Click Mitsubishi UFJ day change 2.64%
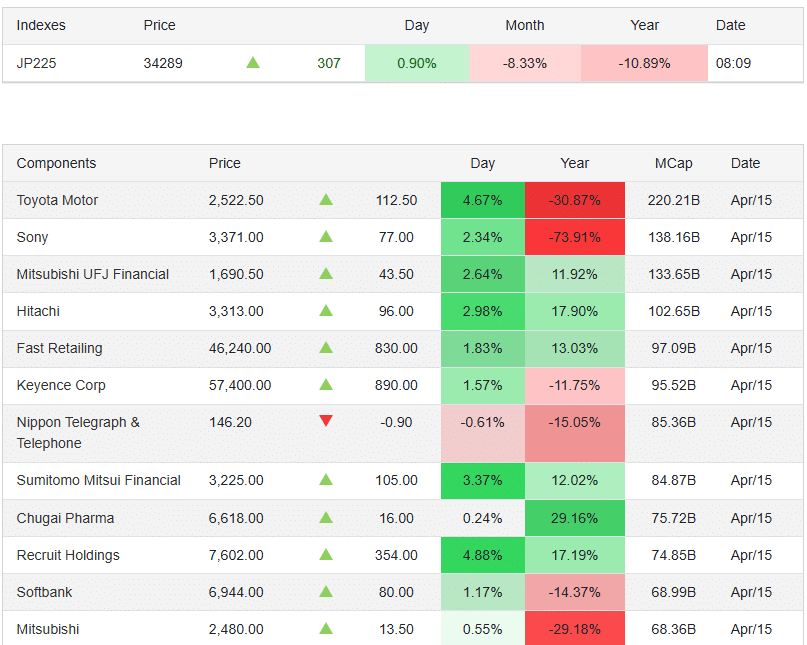The width and height of the screenshot is (807, 645). [x=483, y=274]
